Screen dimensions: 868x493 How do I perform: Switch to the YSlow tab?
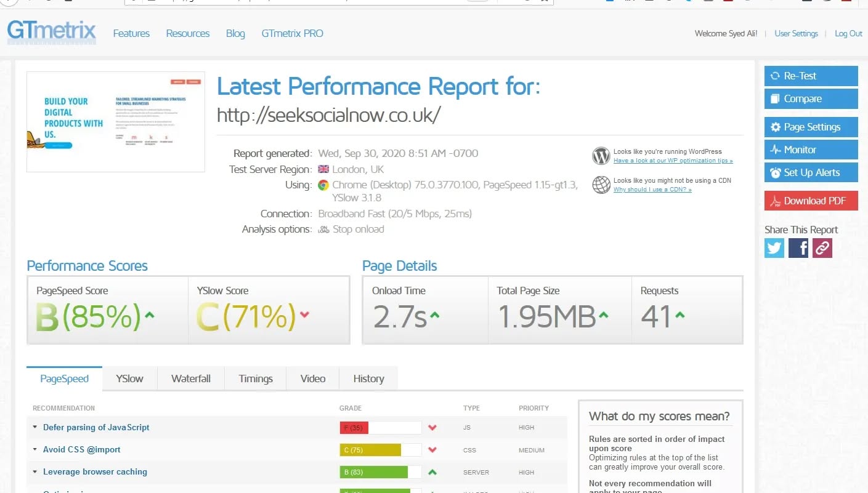129,379
